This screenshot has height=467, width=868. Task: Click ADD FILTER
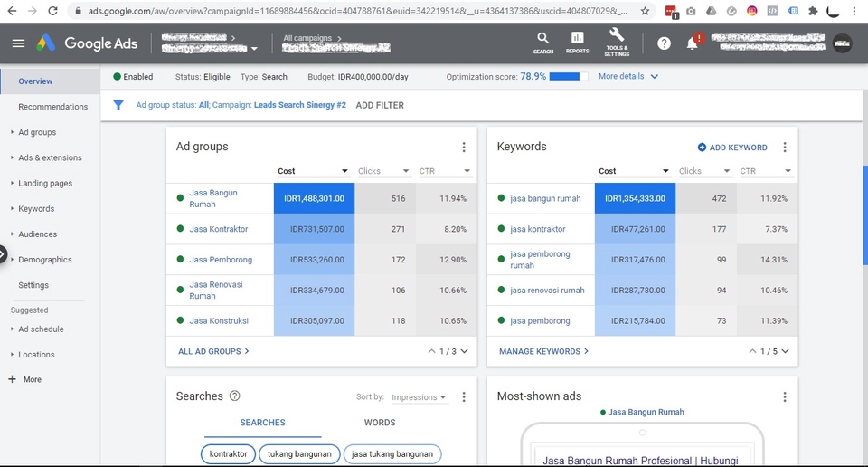tap(380, 105)
